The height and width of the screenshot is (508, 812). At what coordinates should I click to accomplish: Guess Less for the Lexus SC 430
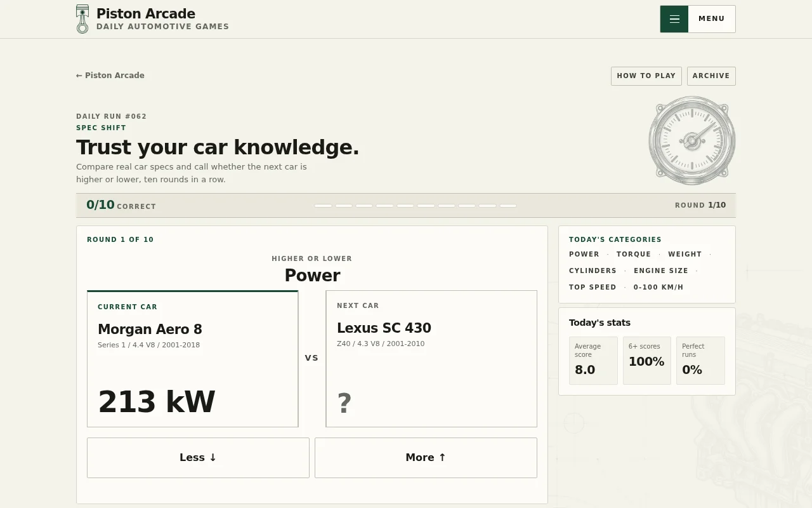pyautogui.click(x=198, y=458)
